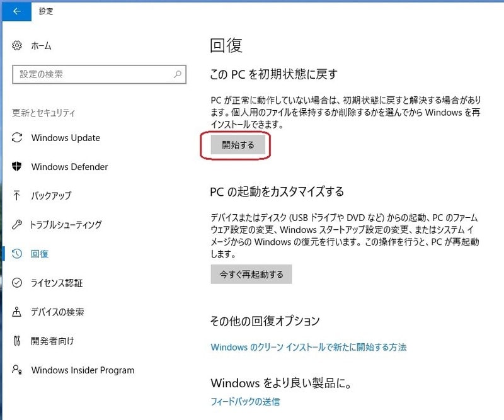The height and width of the screenshot is (420, 504).
Task: Click その他の回復オプション heading
Action: tap(265, 321)
